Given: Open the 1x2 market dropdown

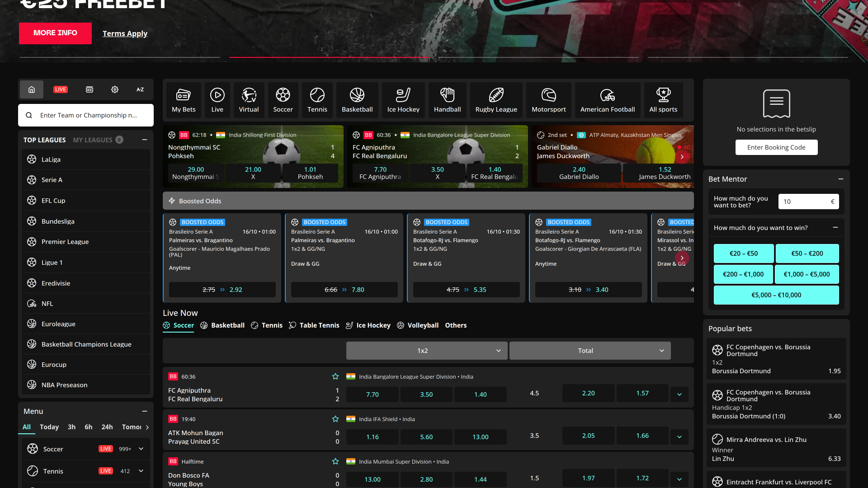Looking at the screenshot, I should click(x=426, y=350).
